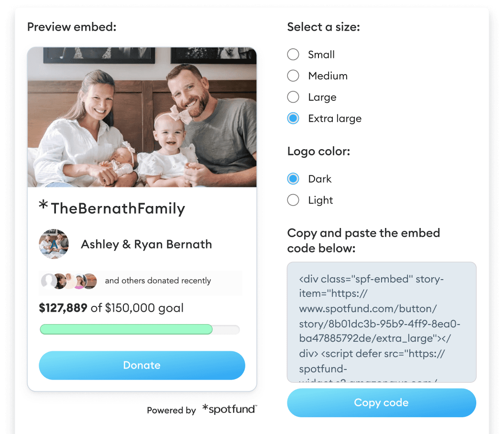
Task: Choose the Medium size option
Action: [x=293, y=76]
